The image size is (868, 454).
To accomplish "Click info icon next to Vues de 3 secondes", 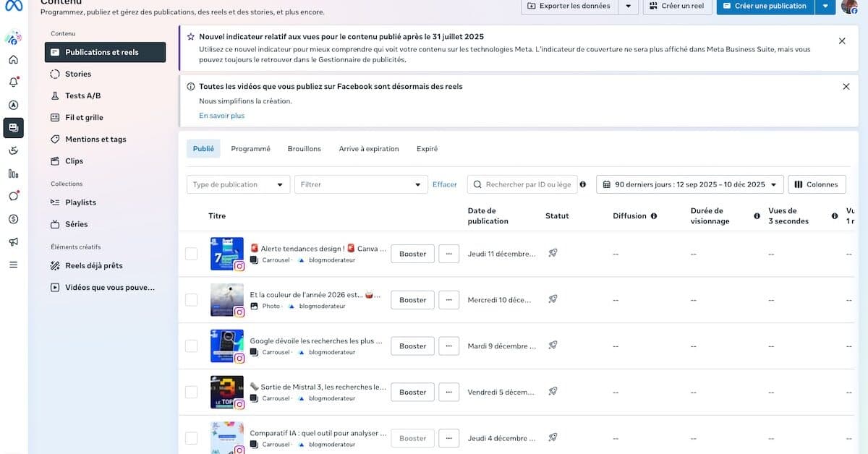I will coord(835,215).
